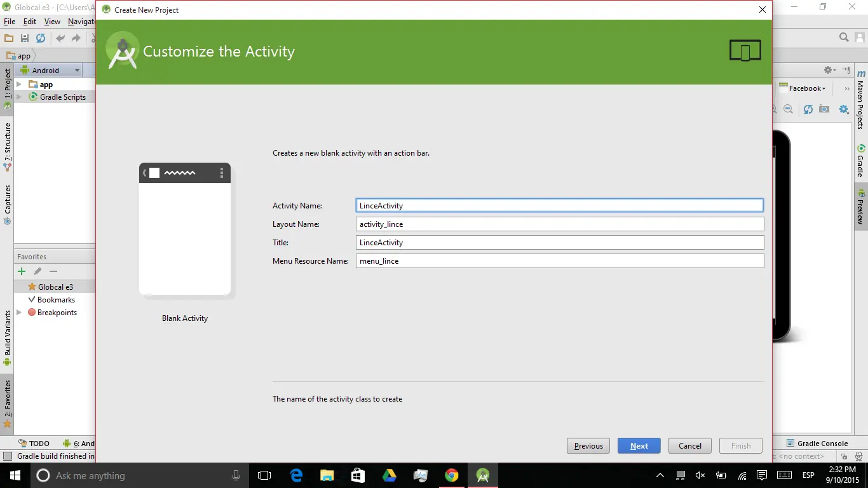Click the Synchronize icon in main toolbar
This screenshot has width=868, height=488.
tap(41, 38)
